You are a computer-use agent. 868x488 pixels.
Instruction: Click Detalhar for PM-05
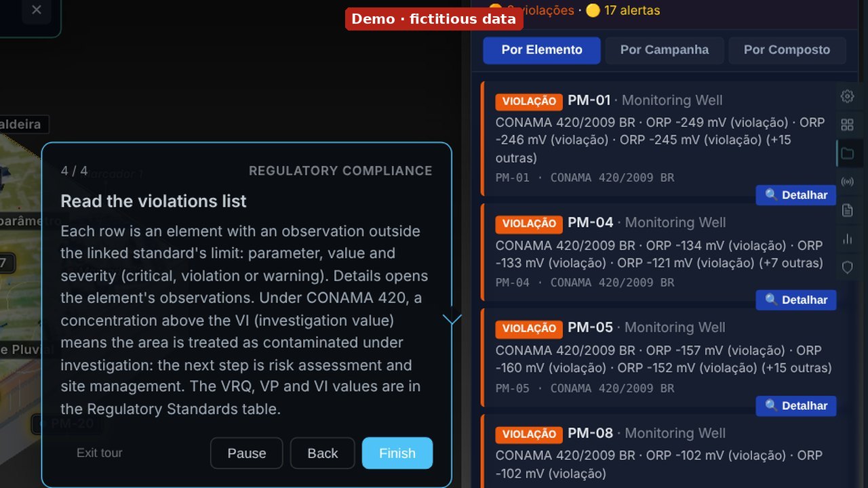tap(796, 406)
